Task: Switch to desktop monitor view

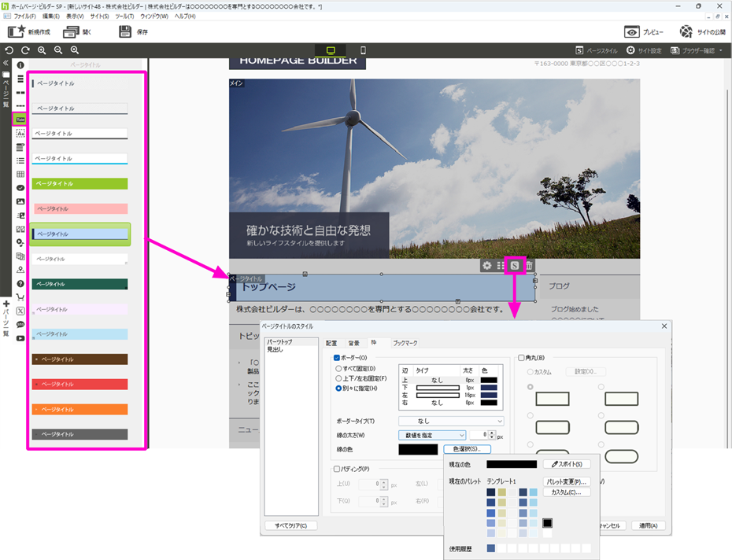Action: coord(331,50)
